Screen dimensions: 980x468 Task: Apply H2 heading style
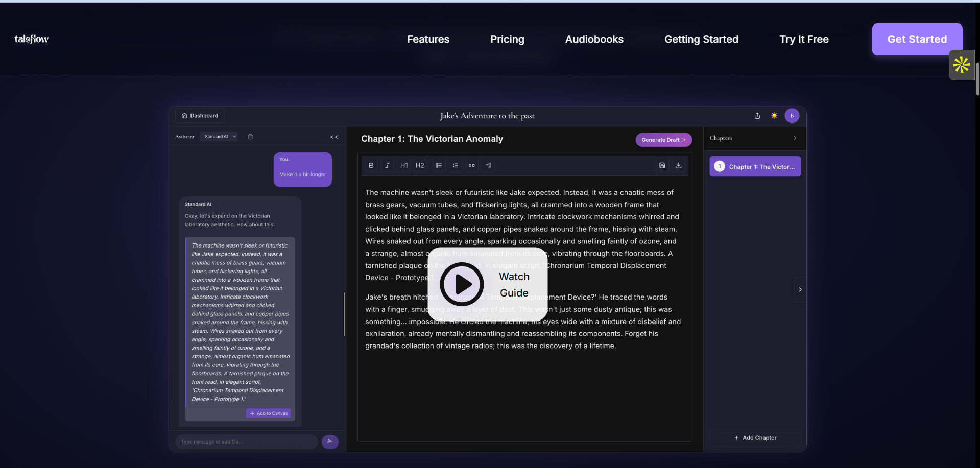pos(420,165)
